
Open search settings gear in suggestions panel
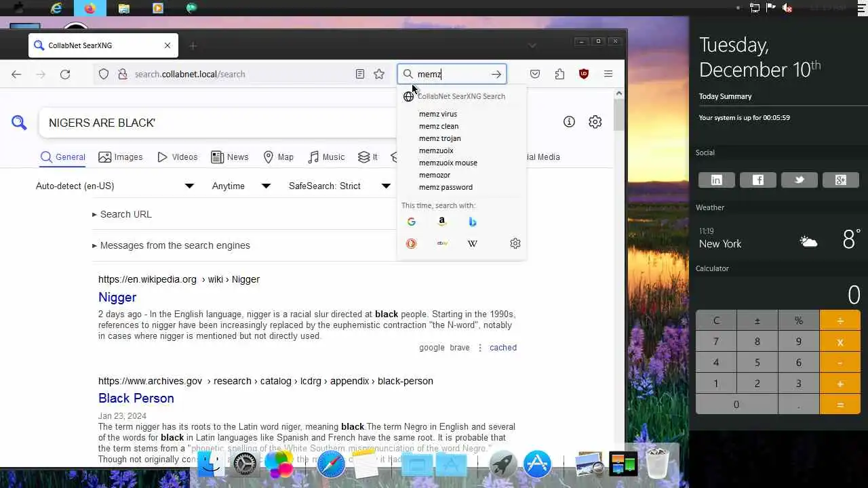click(515, 243)
